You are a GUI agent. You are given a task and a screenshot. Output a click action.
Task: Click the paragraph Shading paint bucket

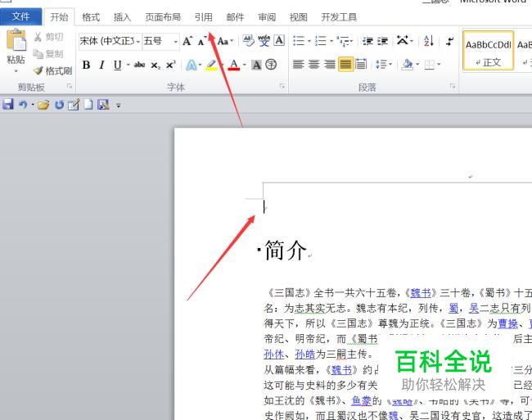(x=407, y=64)
